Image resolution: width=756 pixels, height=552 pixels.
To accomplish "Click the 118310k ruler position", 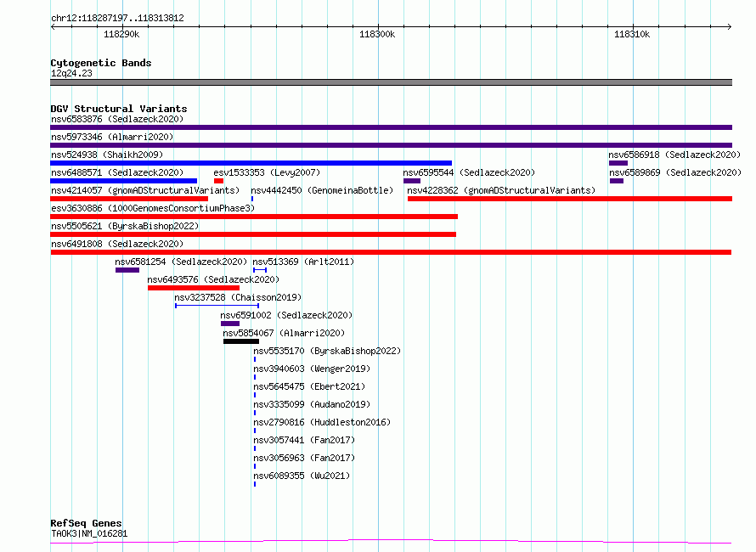I will [x=632, y=34].
